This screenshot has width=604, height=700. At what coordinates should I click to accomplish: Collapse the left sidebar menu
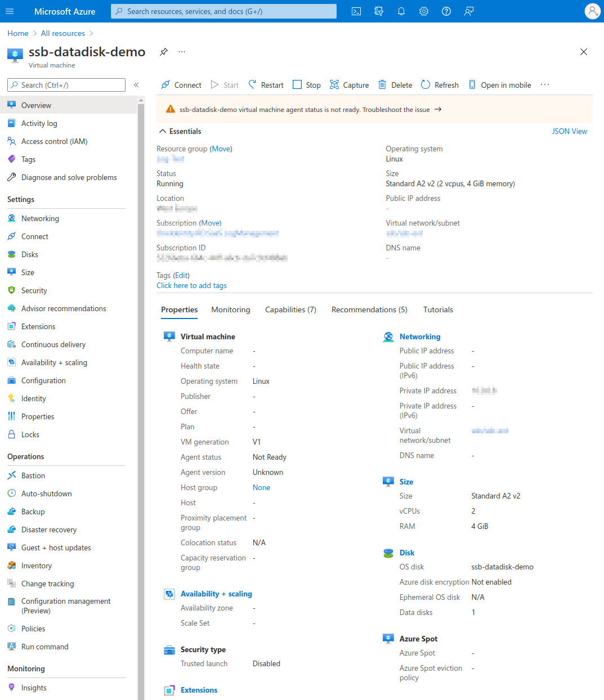136,85
